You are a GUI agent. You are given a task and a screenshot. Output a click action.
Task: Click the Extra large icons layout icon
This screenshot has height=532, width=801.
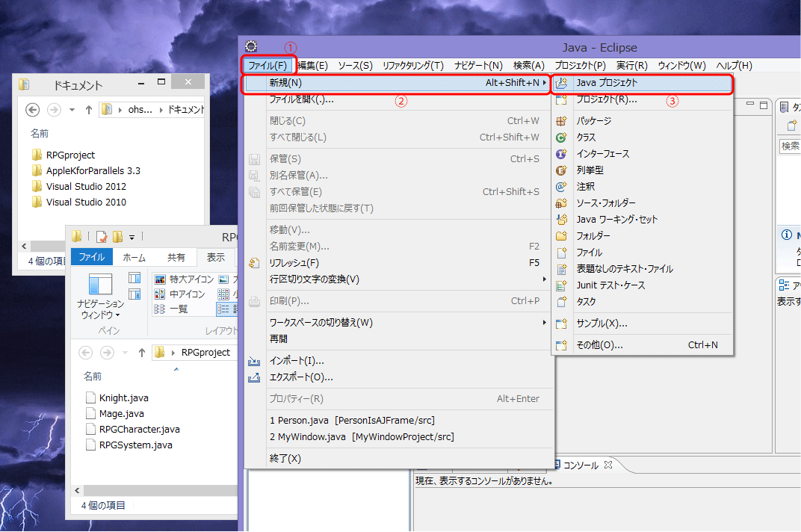(x=160, y=279)
